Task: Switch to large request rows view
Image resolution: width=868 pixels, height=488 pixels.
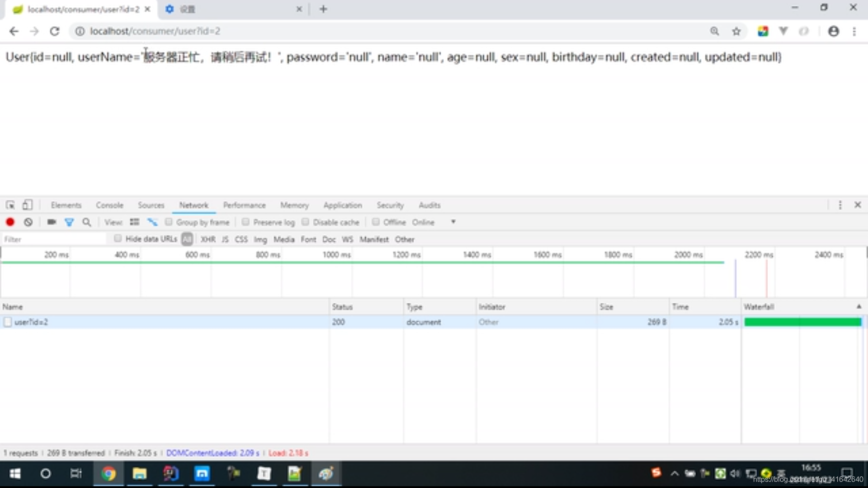Action: pos(134,222)
